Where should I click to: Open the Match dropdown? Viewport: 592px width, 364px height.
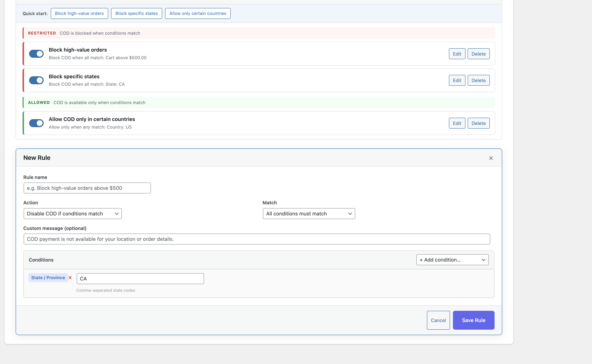point(309,214)
